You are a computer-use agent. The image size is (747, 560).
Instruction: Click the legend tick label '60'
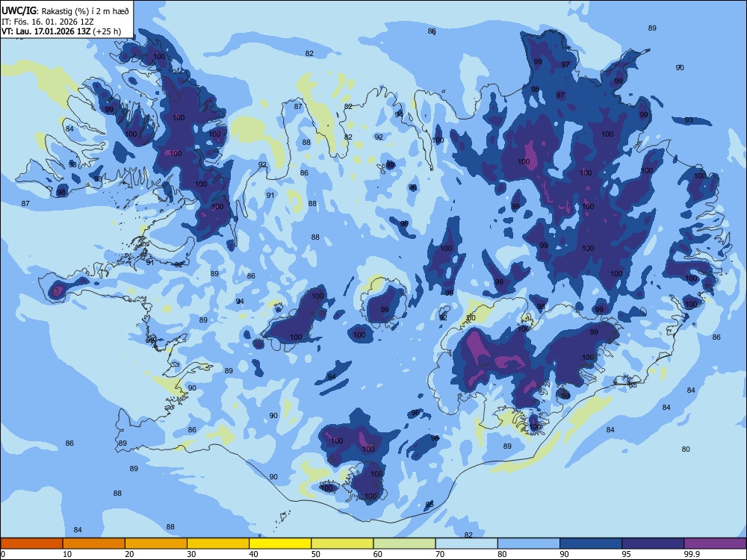click(378, 554)
